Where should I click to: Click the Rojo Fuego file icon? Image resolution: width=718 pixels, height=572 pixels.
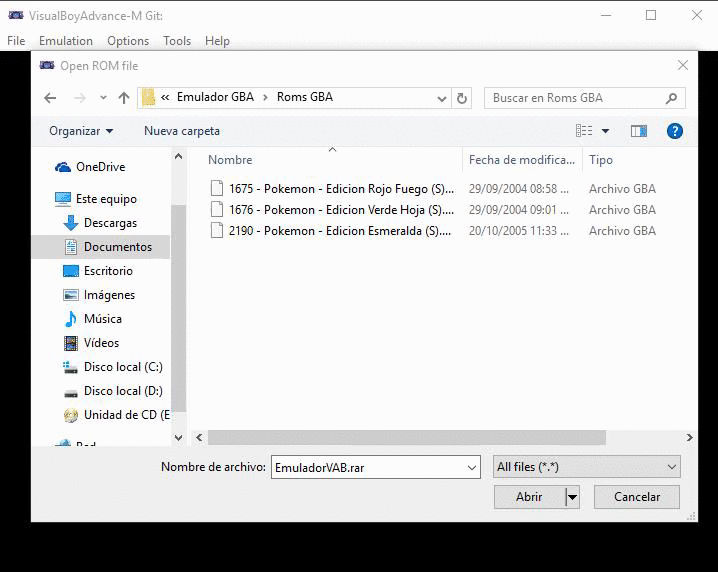(x=217, y=188)
